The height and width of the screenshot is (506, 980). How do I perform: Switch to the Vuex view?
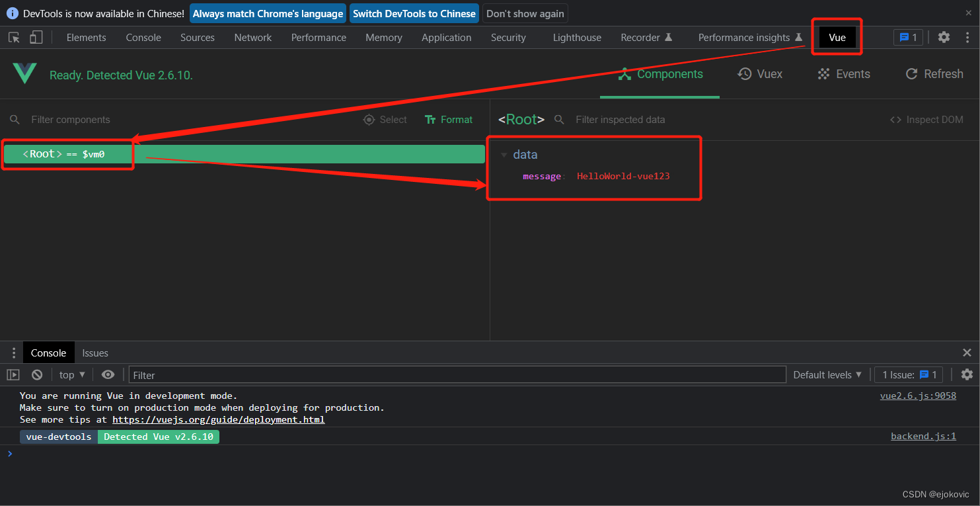[760, 74]
